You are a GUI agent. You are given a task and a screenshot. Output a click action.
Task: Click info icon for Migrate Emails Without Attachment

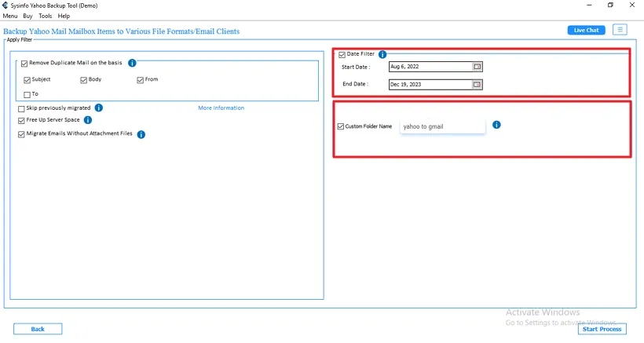click(x=141, y=134)
